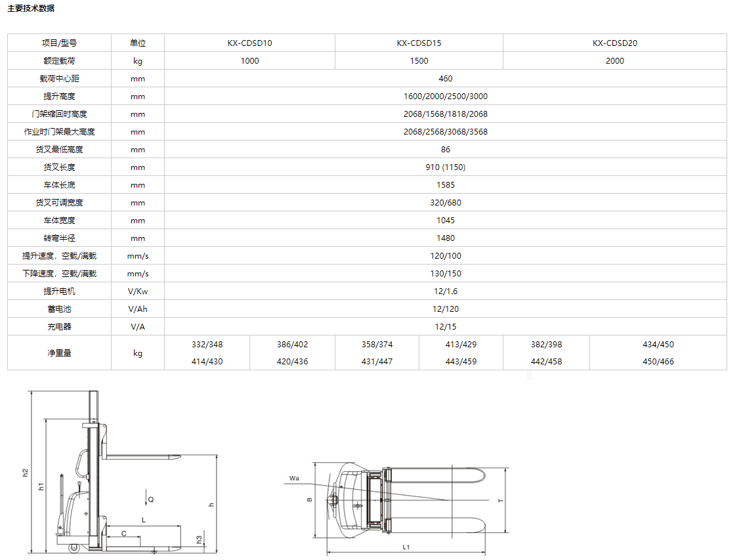Select the 下降速度，空载/满载 row label

tap(59, 274)
